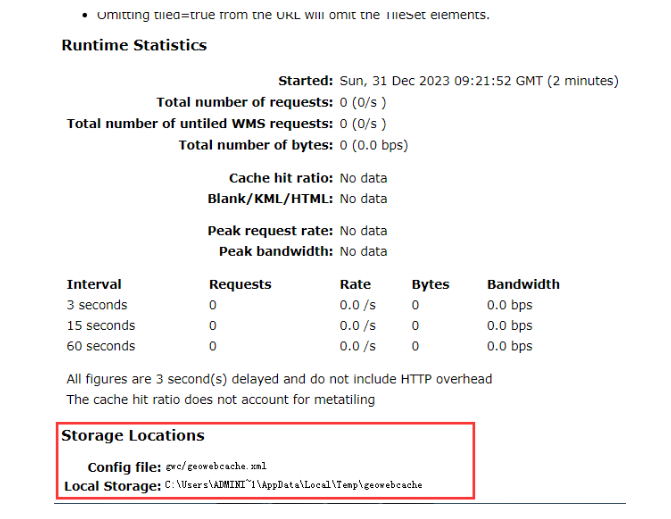Click the Total number of requests label
Image resolution: width=671 pixels, height=519 pixels.
tap(244, 102)
